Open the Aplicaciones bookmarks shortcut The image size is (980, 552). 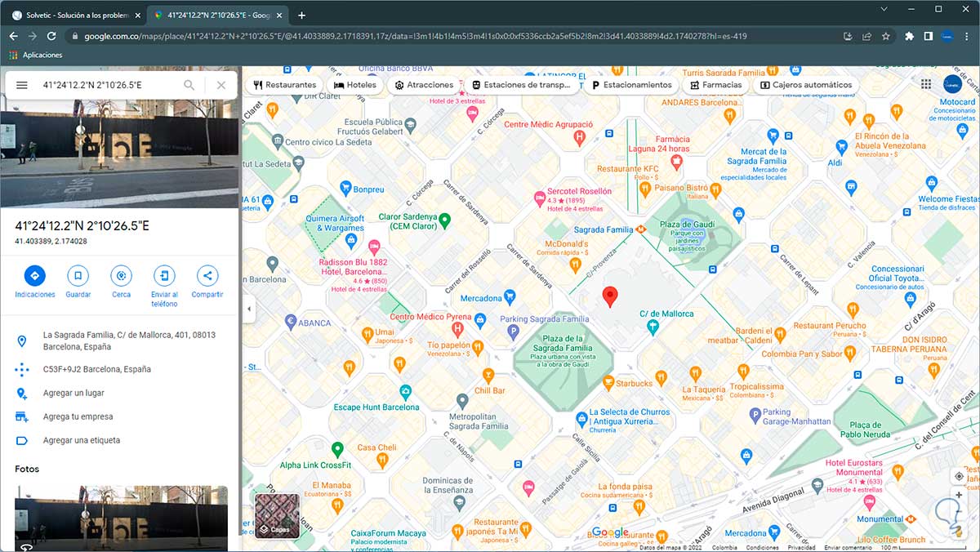35,55
